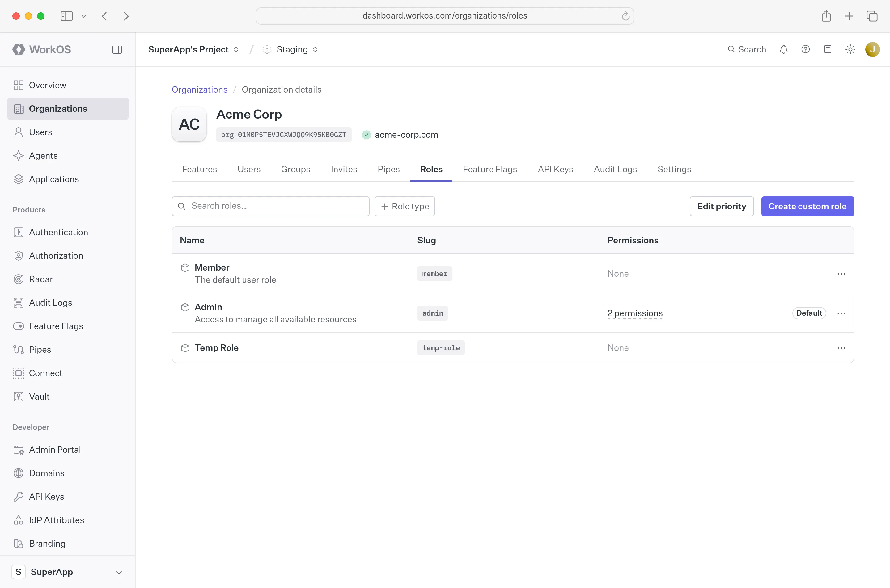The image size is (890, 588).
Task: Open Applications in the sidebar
Action: (68, 179)
